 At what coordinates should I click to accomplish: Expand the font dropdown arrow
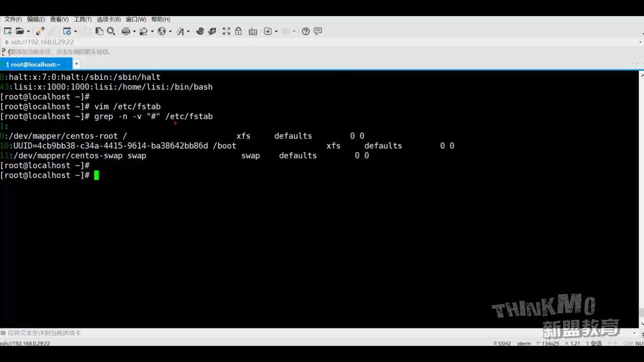188,31
